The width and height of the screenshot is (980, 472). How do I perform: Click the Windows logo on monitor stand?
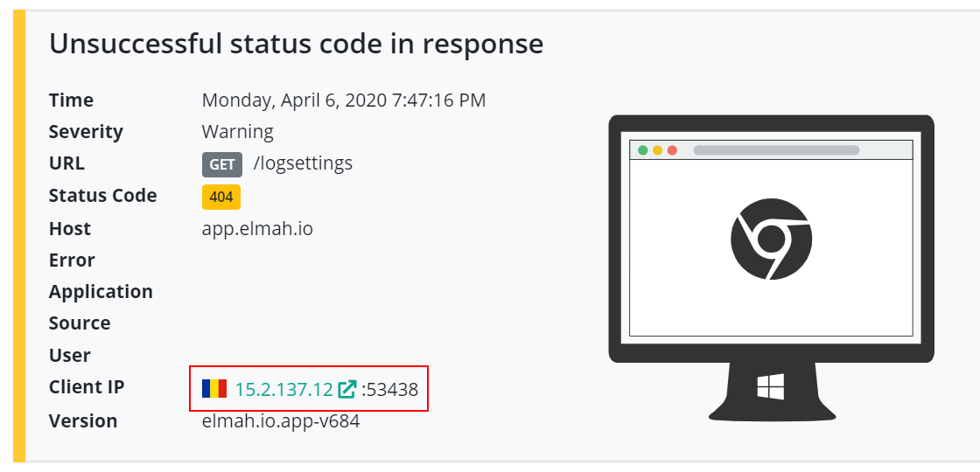(770, 386)
